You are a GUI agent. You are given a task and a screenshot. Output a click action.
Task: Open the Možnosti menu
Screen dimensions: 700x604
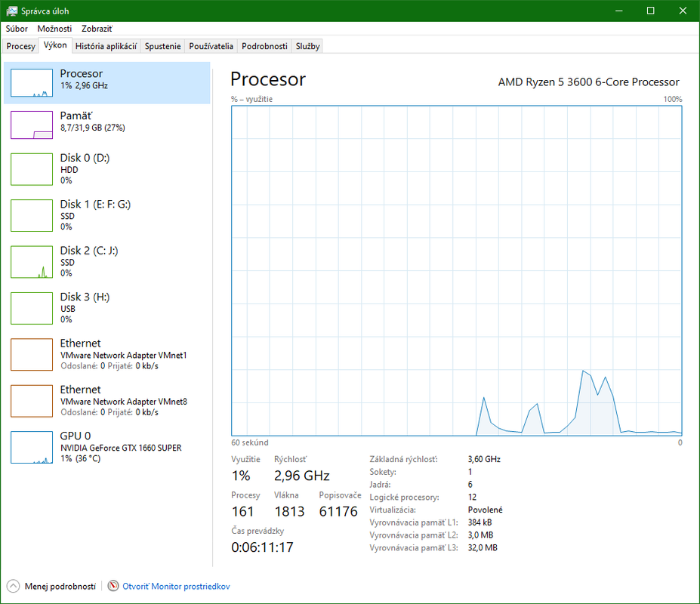pyautogui.click(x=54, y=29)
